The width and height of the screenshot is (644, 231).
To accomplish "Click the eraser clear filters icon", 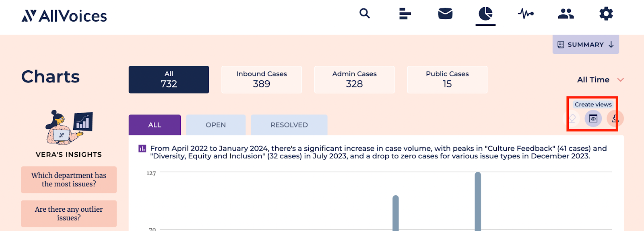I will 572,119.
